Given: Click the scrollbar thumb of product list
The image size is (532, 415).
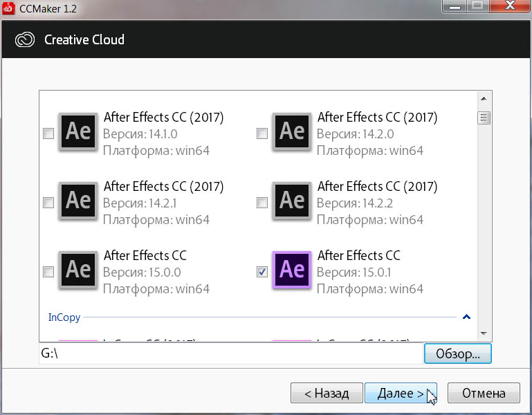Looking at the screenshot, I should [484, 118].
